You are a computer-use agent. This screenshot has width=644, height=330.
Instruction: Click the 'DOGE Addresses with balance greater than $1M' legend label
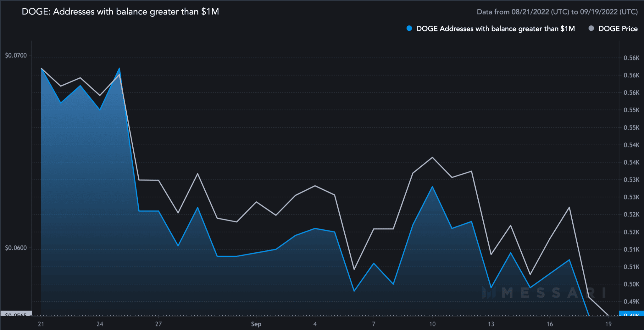pyautogui.click(x=496, y=29)
